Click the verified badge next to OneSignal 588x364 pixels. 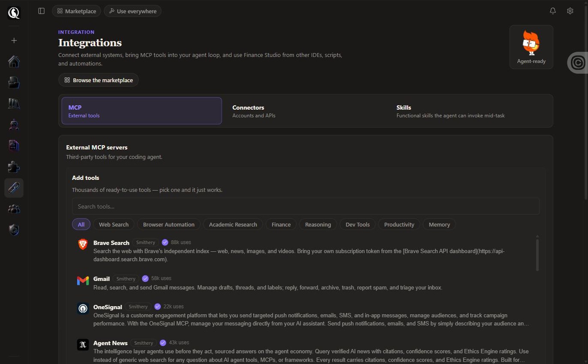tap(157, 307)
